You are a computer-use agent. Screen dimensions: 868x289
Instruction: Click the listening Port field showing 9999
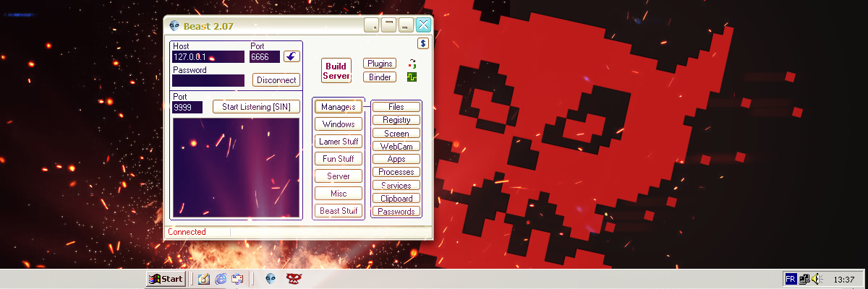pyautogui.click(x=187, y=107)
